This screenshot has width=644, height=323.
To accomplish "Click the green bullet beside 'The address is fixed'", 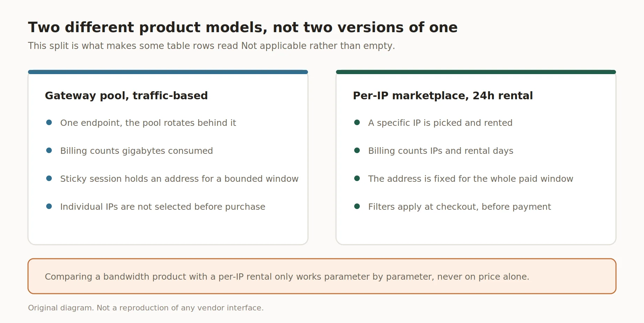I will point(357,178).
